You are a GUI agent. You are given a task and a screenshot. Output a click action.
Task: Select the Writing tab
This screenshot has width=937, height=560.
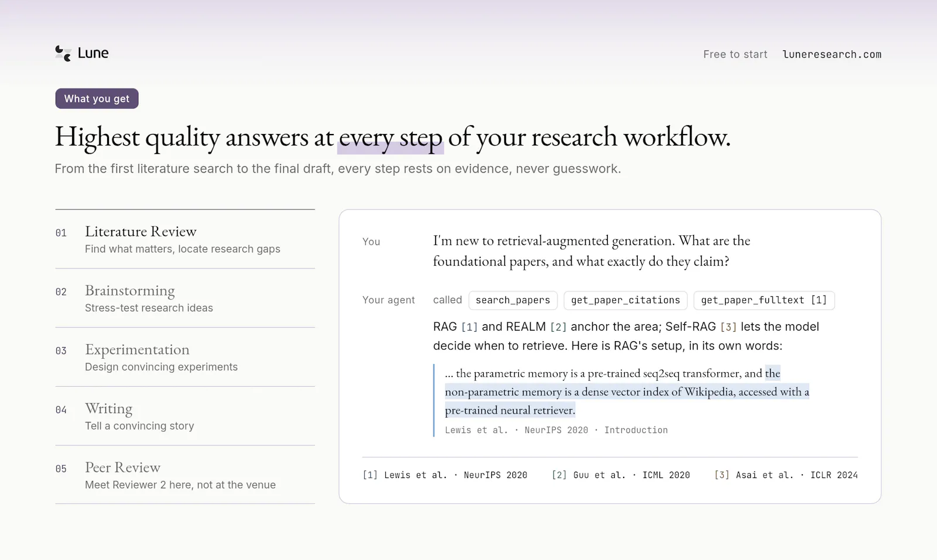point(185,416)
